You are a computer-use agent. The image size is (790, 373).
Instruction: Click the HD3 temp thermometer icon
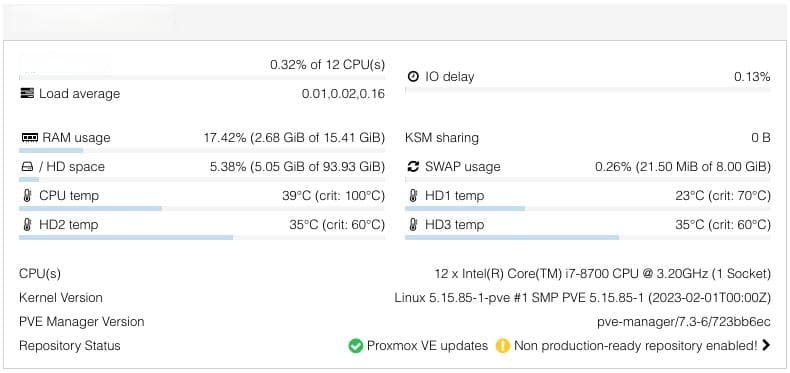click(413, 225)
